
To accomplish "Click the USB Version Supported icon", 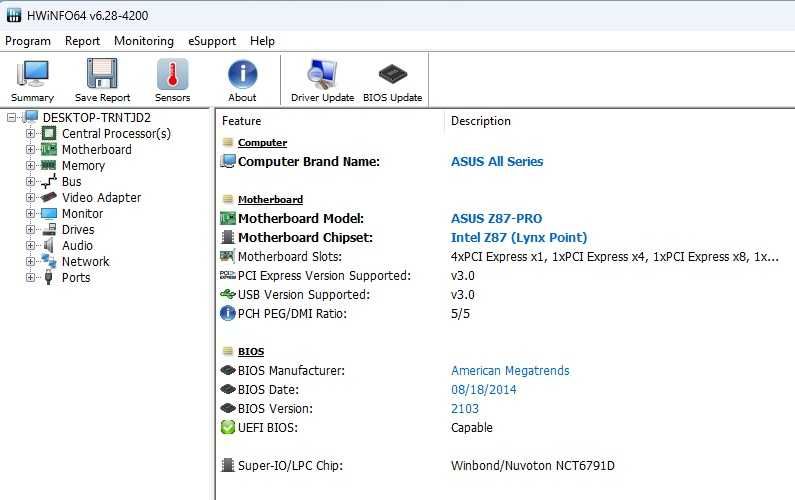I will pyautogui.click(x=228, y=294).
